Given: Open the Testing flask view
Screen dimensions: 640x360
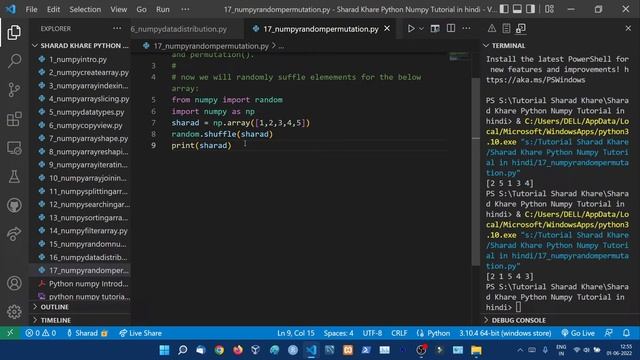Looking at the screenshot, I should tap(14, 176).
